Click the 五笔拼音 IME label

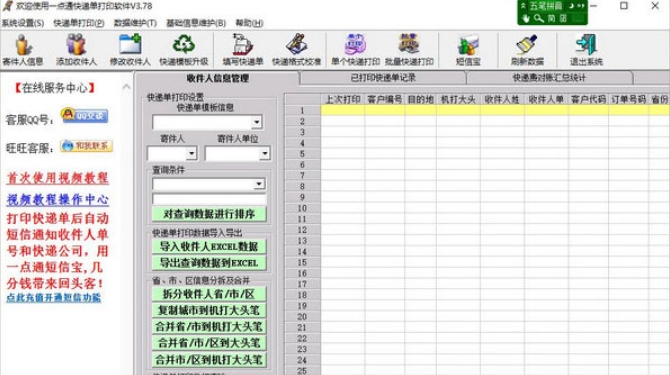(546, 6)
